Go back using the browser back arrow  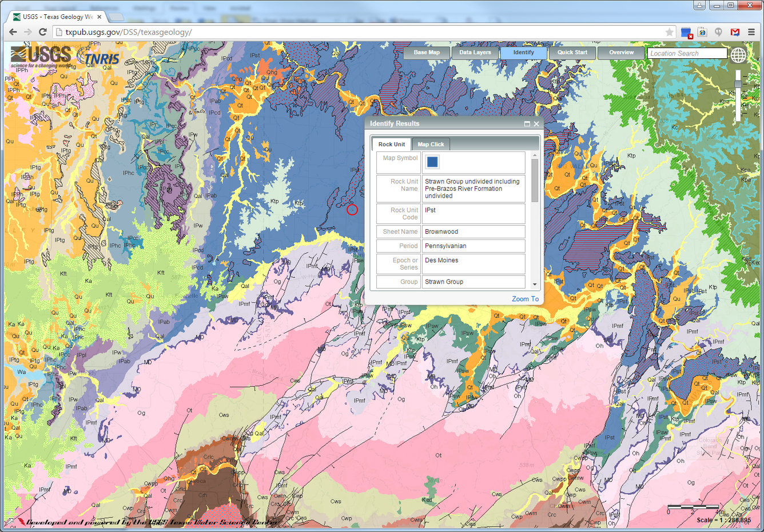[x=13, y=32]
